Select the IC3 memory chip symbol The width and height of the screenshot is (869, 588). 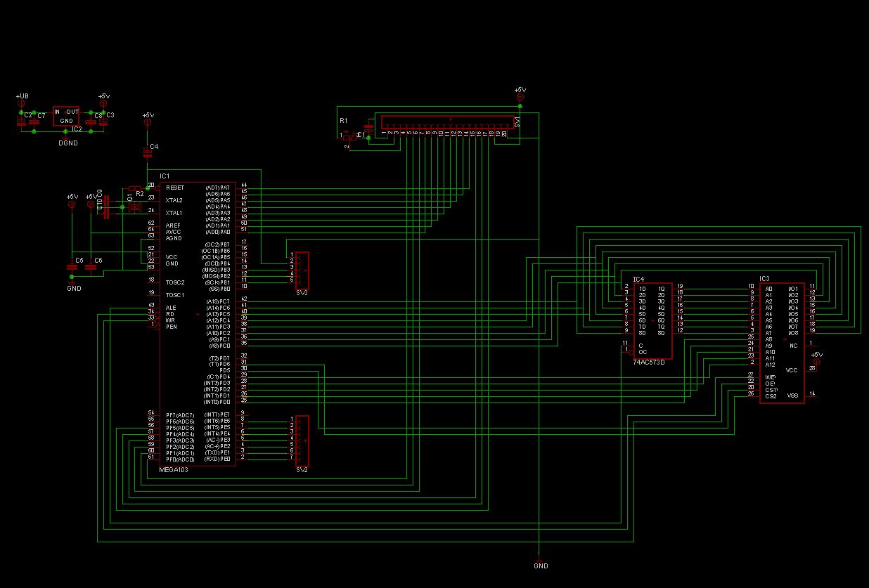pos(780,343)
